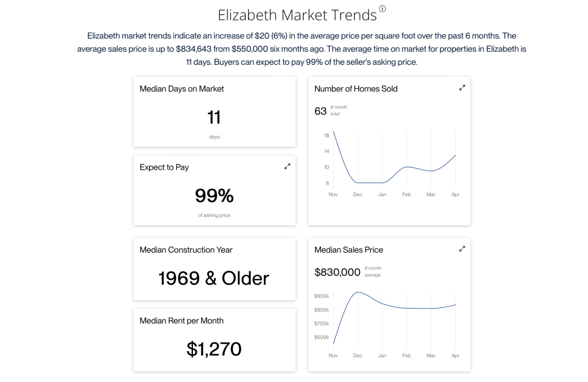Click the Nov point on Homes Sold chart

(334, 131)
